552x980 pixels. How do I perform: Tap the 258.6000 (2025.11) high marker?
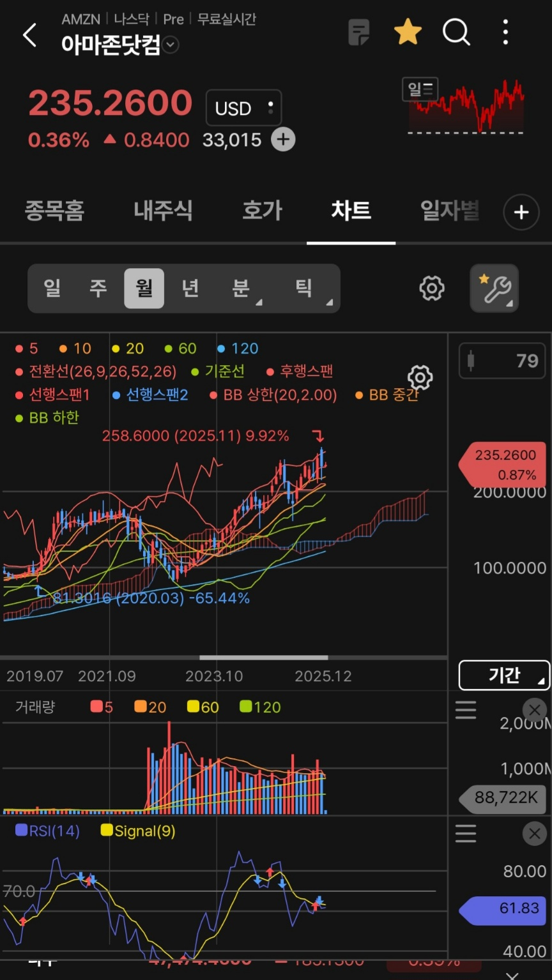(x=195, y=436)
